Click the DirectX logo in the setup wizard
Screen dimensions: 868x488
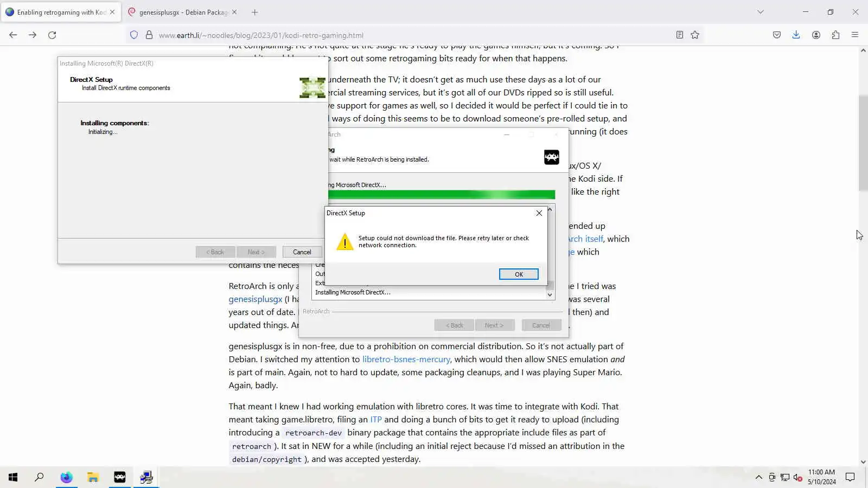coord(312,88)
